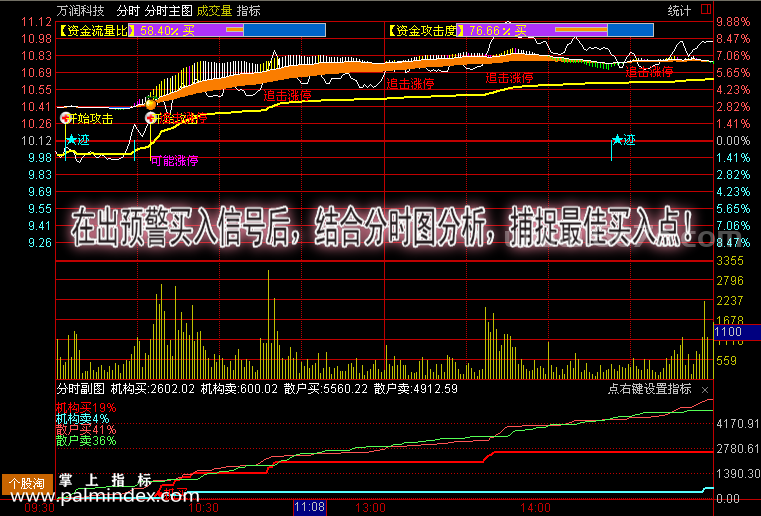Click the 散户卖:4912.59 readout

(x=416, y=389)
